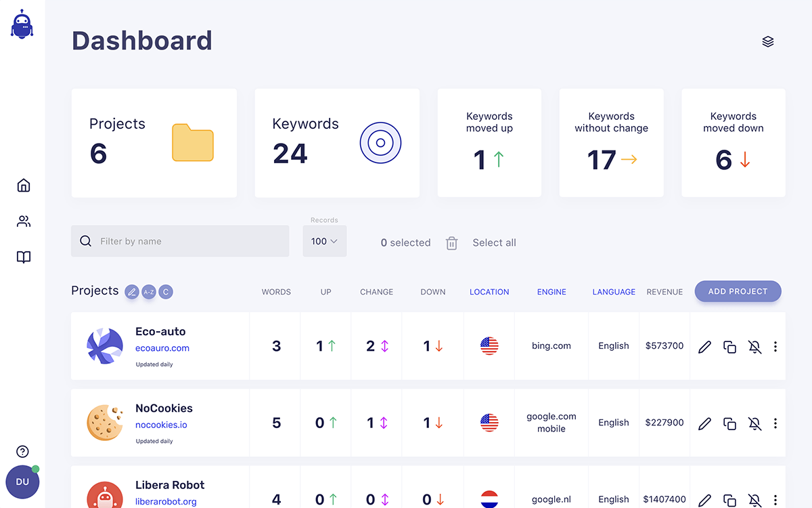812x508 pixels.
Task: Sort projects by the LOCATION column
Action: click(x=489, y=291)
